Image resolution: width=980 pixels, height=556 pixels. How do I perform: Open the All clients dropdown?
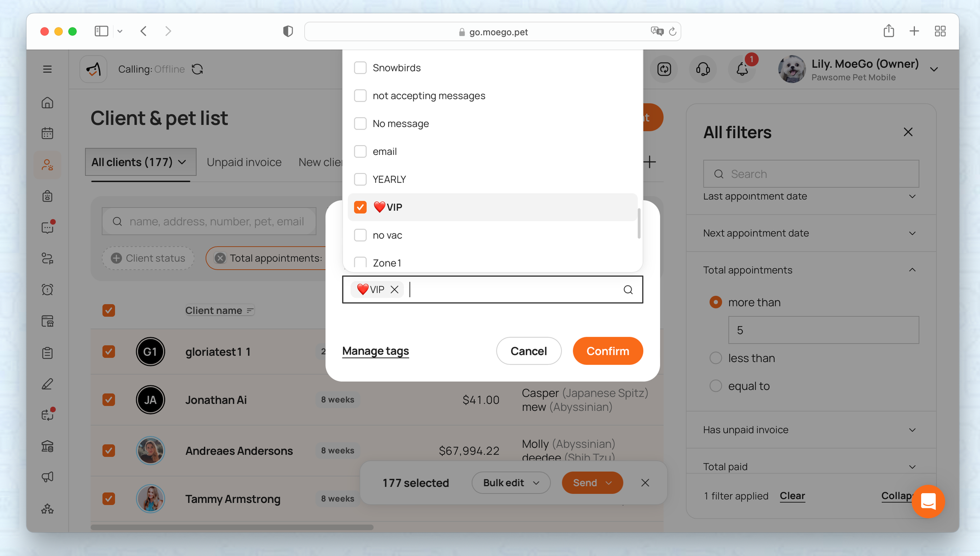click(x=140, y=162)
